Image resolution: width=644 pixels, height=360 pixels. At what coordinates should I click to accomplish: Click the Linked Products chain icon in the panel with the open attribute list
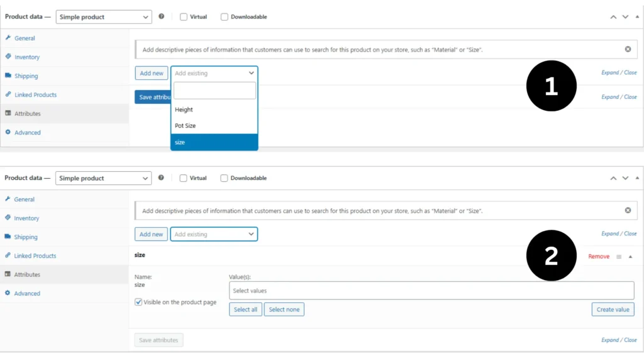8,94
